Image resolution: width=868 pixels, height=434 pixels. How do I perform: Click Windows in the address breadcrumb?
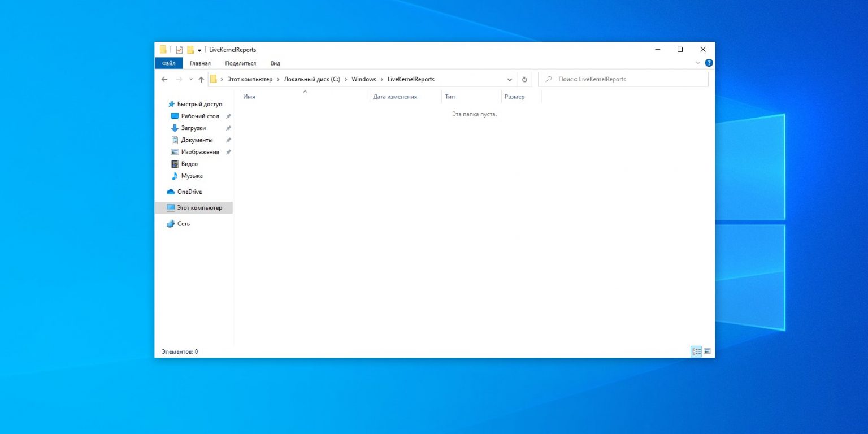click(363, 79)
